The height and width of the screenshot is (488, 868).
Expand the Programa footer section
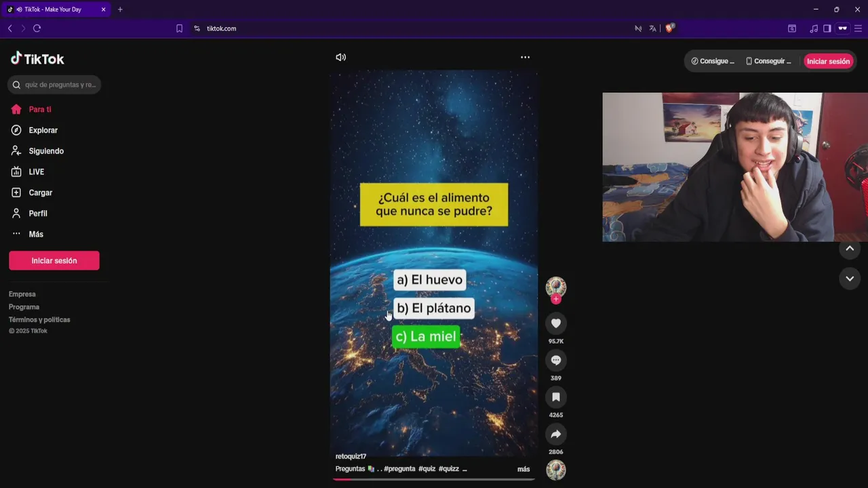pyautogui.click(x=24, y=307)
